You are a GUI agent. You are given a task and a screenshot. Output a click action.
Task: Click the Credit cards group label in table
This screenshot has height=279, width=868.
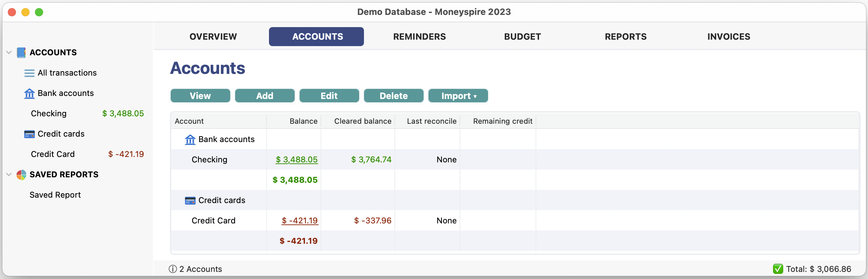(222, 200)
